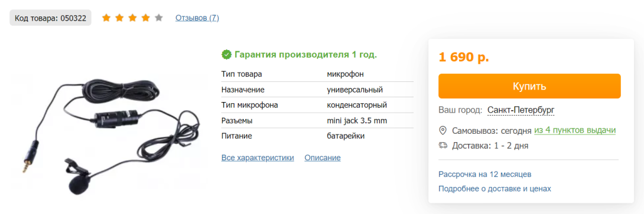The height and width of the screenshot is (214, 644).
Task: Click the fifth gray rating star
Action: tap(159, 18)
